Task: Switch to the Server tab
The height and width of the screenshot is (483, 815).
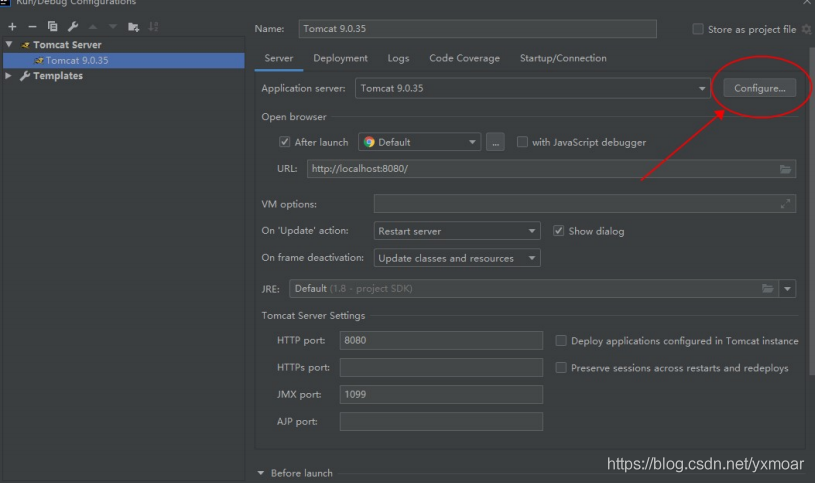Action: [279, 58]
